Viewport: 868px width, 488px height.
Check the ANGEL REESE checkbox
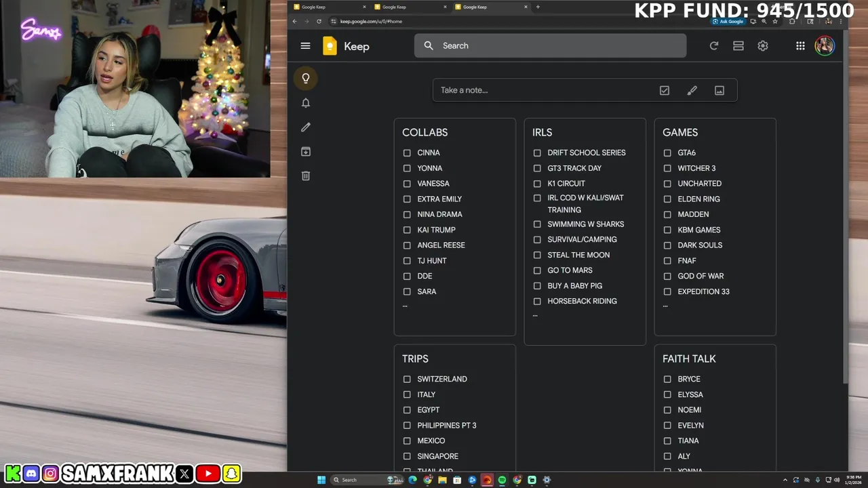(x=407, y=245)
